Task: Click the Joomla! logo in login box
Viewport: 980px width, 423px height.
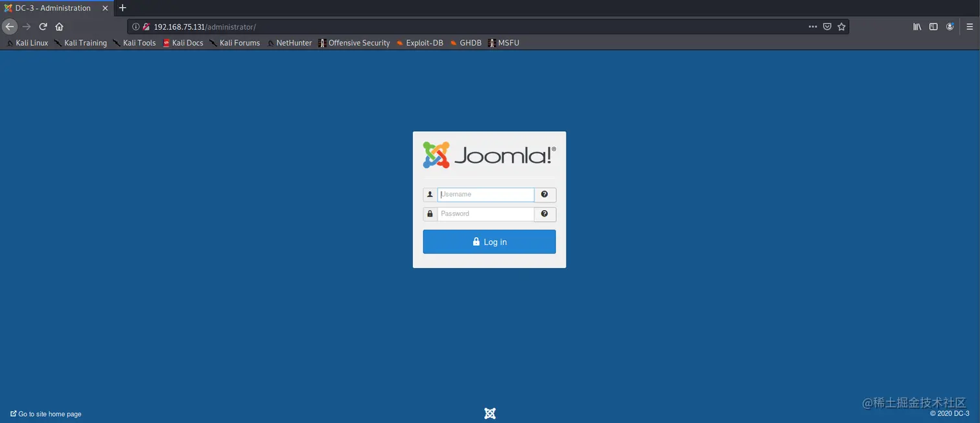Action: pos(489,155)
